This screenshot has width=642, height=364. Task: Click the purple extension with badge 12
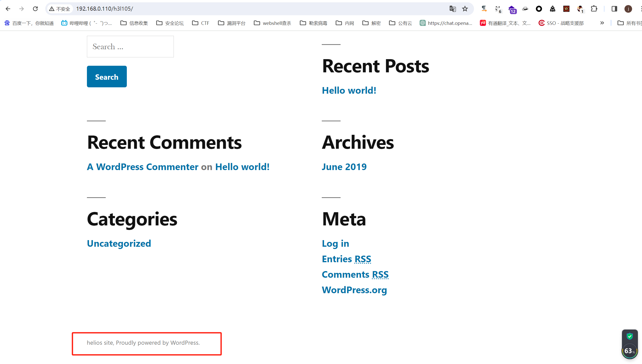click(x=512, y=9)
